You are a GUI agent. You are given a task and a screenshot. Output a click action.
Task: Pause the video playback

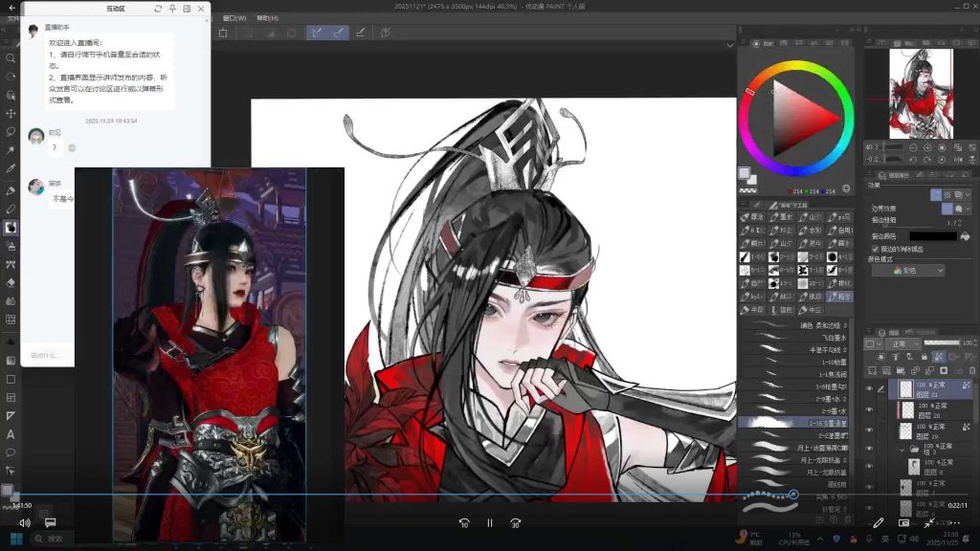pyautogui.click(x=490, y=523)
